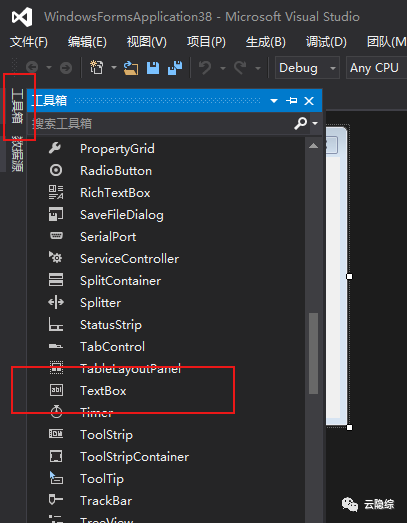This screenshot has width=407, height=523.
Task: Expand the navigate backward history dropdown
Action: (49, 68)
